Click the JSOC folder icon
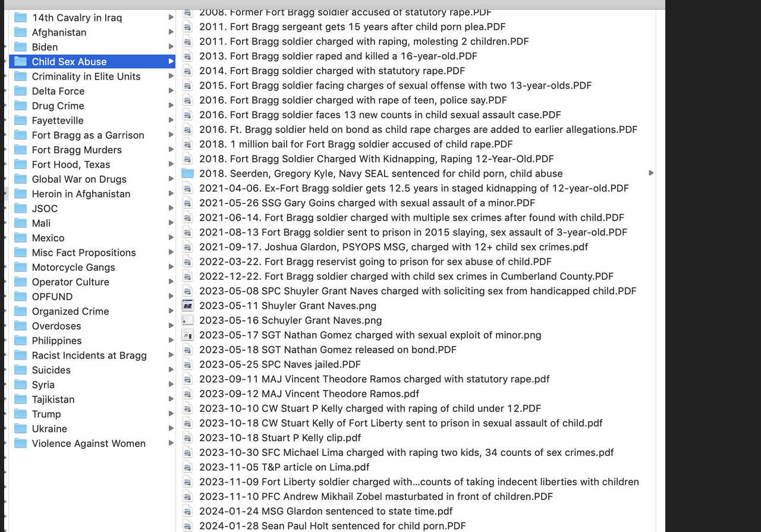 click(x=21, y=209)
